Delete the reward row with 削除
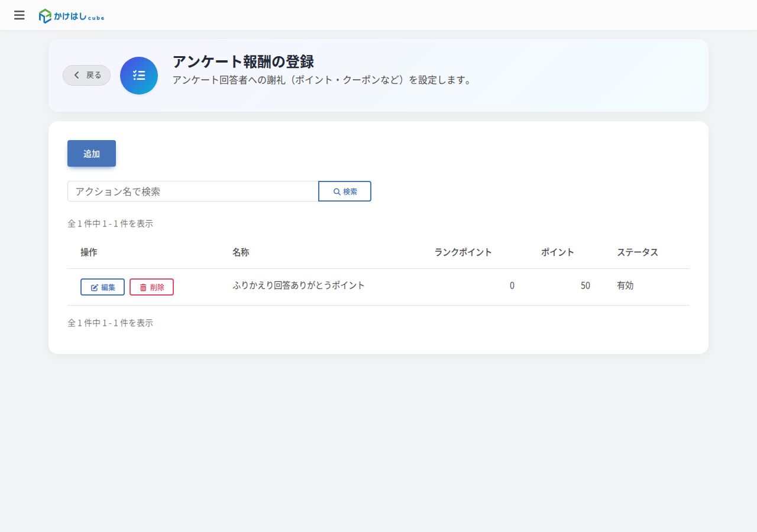The height and width of the screenshot is (532, 757). 151,287
